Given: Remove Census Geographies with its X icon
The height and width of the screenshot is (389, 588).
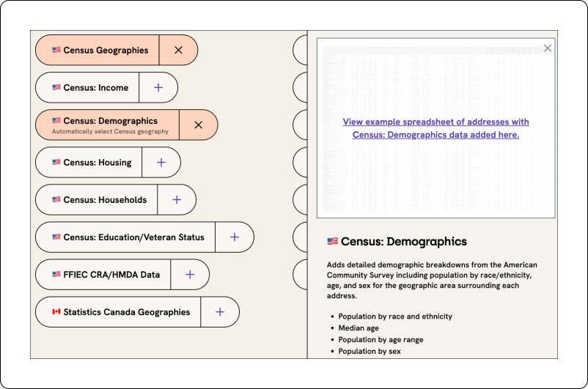Looking at the screenshot, I should [x=178, y=51].
